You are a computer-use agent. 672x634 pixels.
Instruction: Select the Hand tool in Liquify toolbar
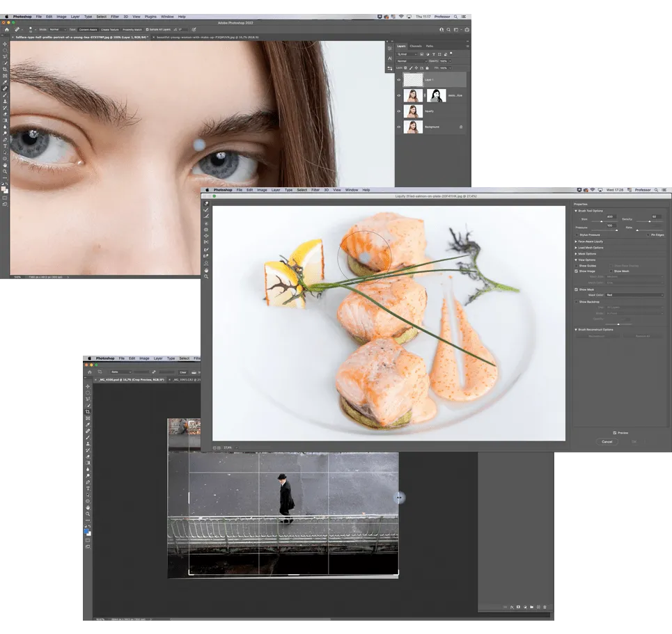point(207,269)
